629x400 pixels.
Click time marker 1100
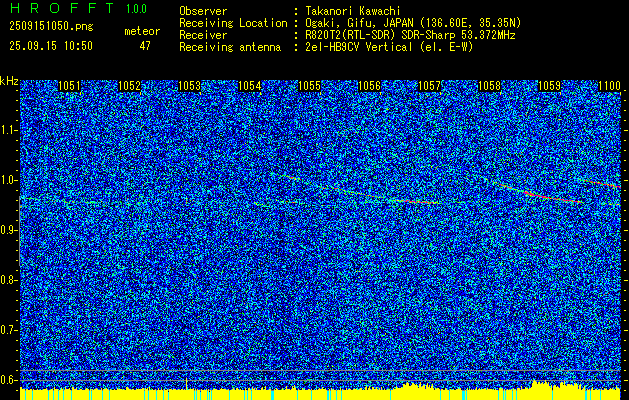pyautogui.click(x=609, y=86)
